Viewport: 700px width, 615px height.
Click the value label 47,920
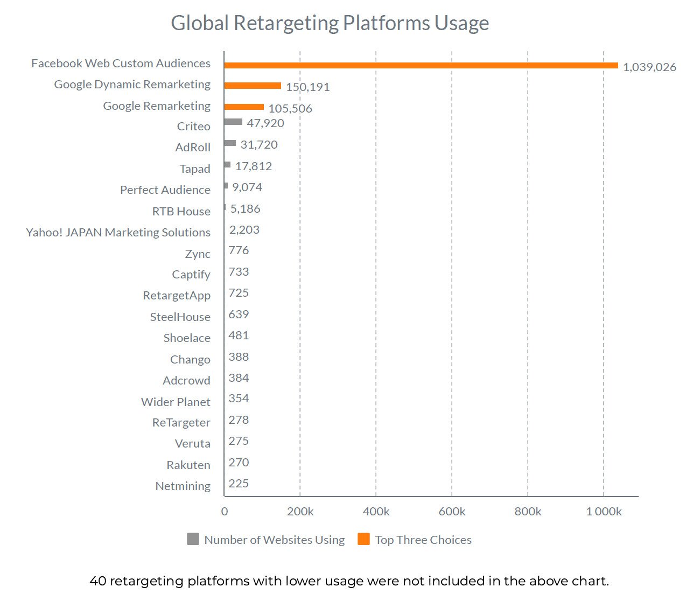(265, 123)
